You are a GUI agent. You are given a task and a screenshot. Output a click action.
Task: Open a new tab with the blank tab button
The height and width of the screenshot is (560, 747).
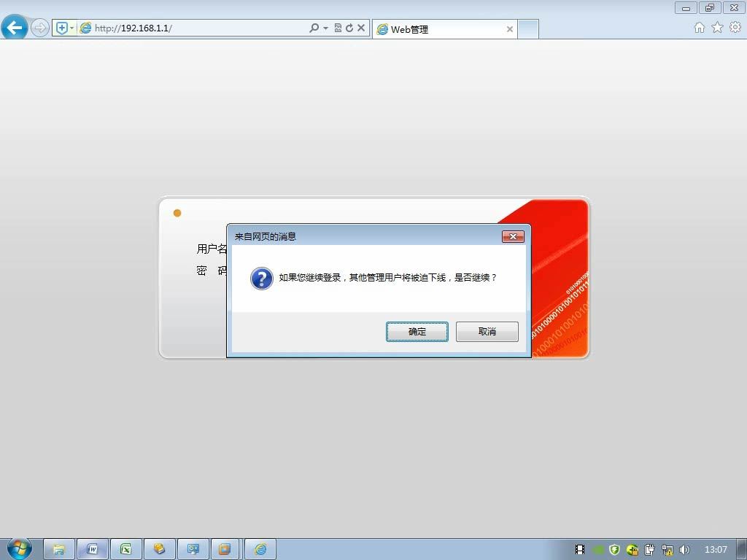(x=528, y=29)
